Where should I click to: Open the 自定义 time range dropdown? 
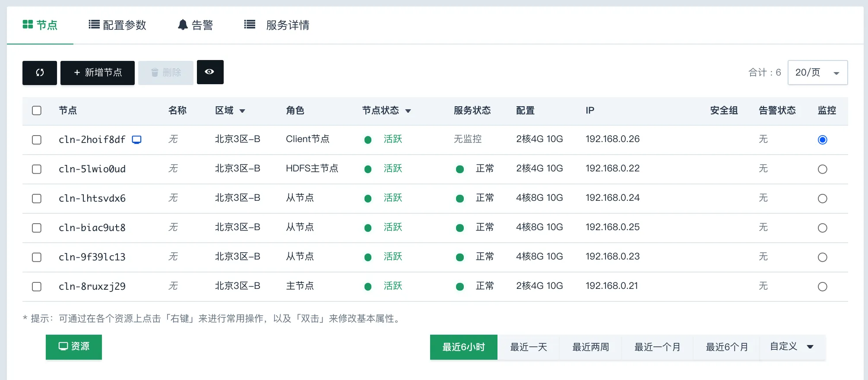(792, 347)
